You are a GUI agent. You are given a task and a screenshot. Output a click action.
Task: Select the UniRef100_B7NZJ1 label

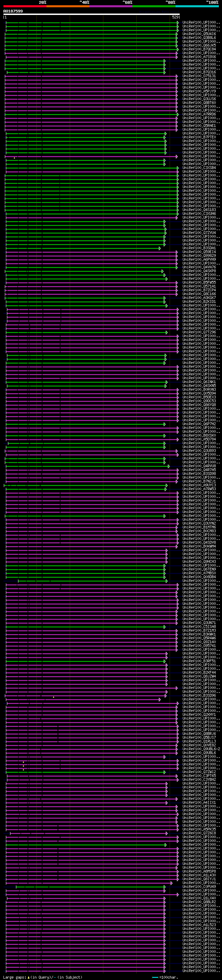(199, 481)
